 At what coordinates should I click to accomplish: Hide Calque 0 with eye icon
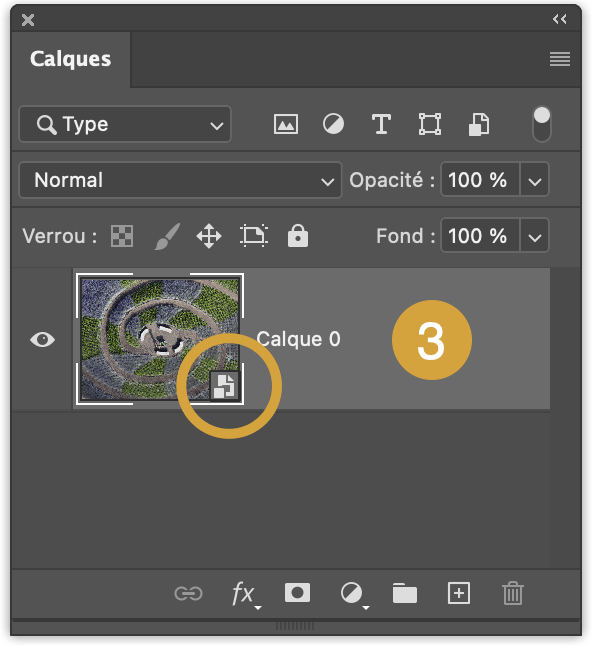point(42,340)
